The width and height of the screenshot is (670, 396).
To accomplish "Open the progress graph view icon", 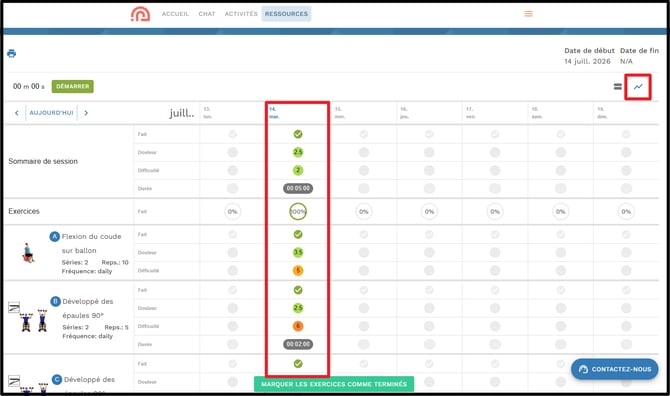I will [638, 87].
